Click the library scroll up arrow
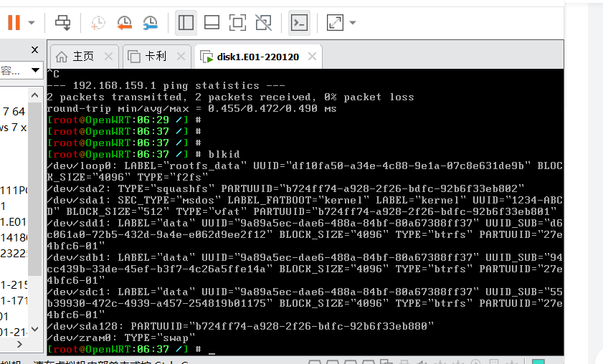The width and height of the screenshot is (603, 364). pos(34,95)
